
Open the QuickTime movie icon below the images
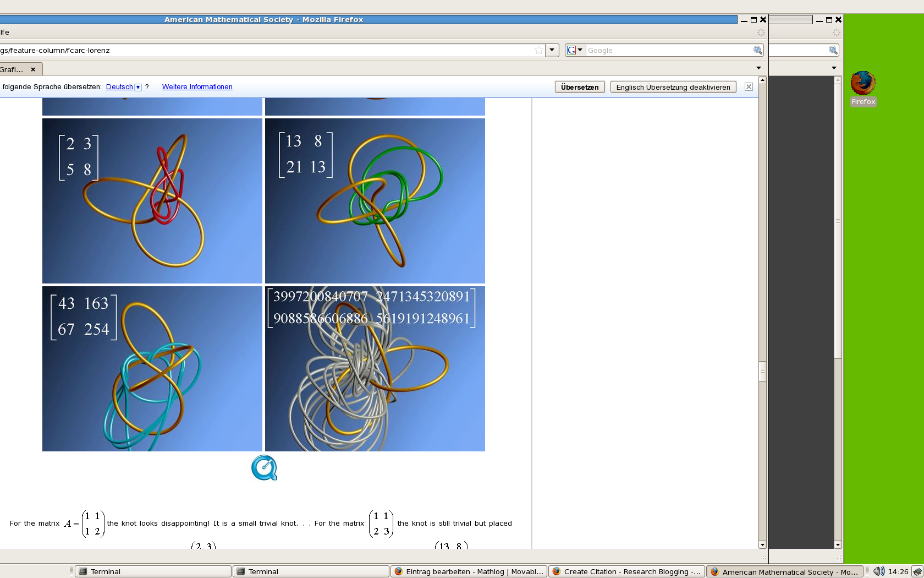(264, 468)
